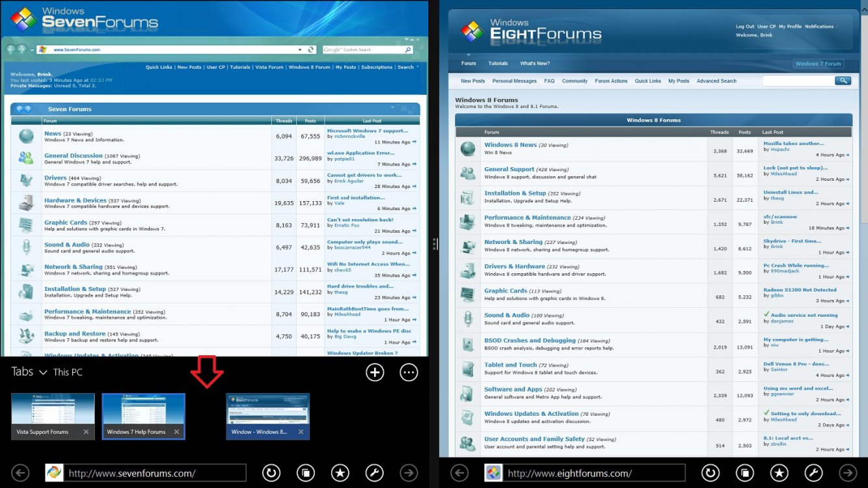This screenshot has height=488, width=868.
Task: Click the Log Out link on EightForums
Action: (744, 26)
